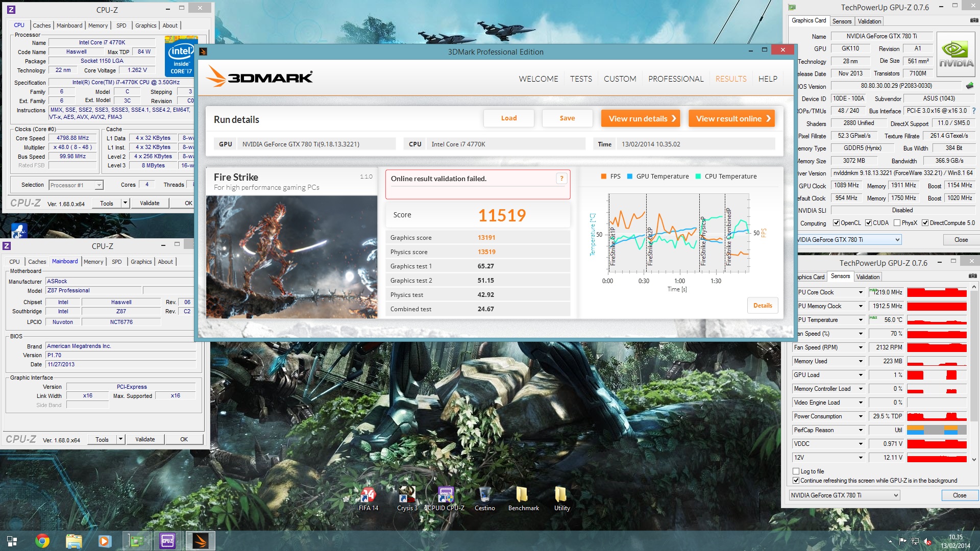Click the camera screenshot icon in GPU-Z Sensors window

(x=973, y=276)
